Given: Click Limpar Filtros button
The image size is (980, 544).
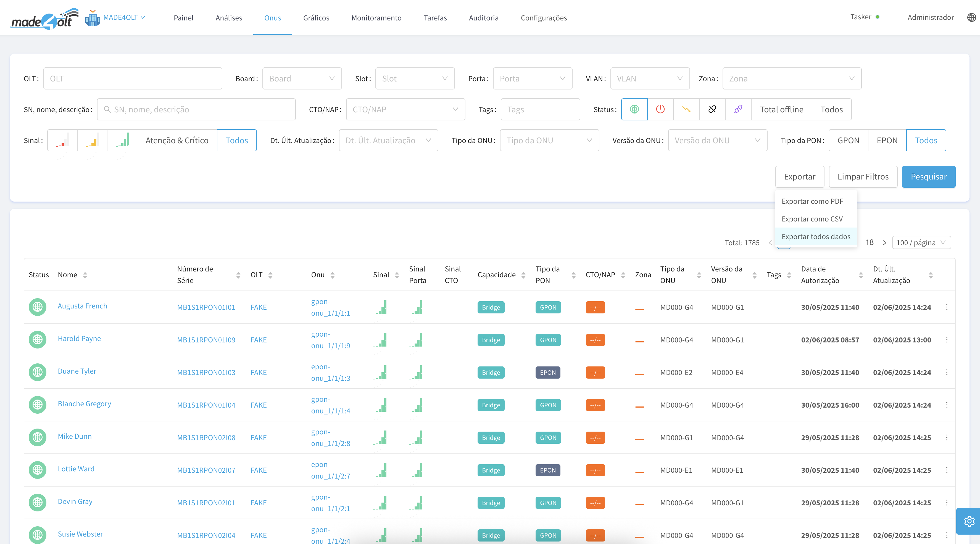Looking at the screenshot, I should coord(863,176).
